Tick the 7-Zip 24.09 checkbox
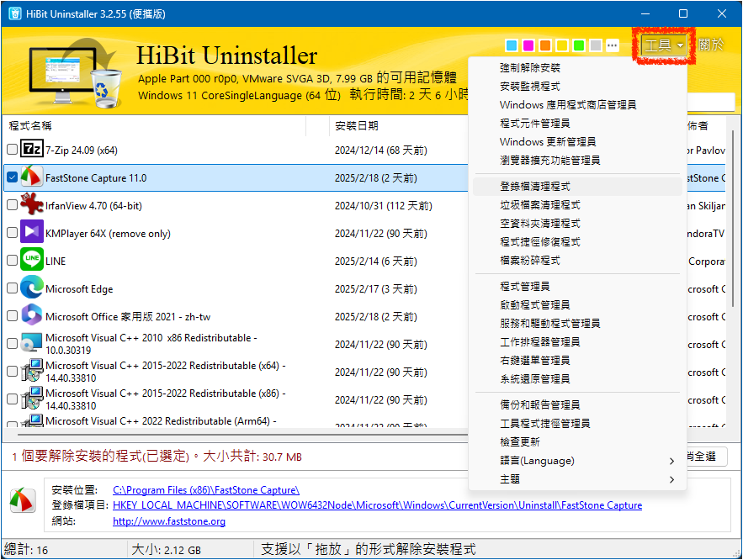The height and width of the screenshot is (560, 743). 13,150
